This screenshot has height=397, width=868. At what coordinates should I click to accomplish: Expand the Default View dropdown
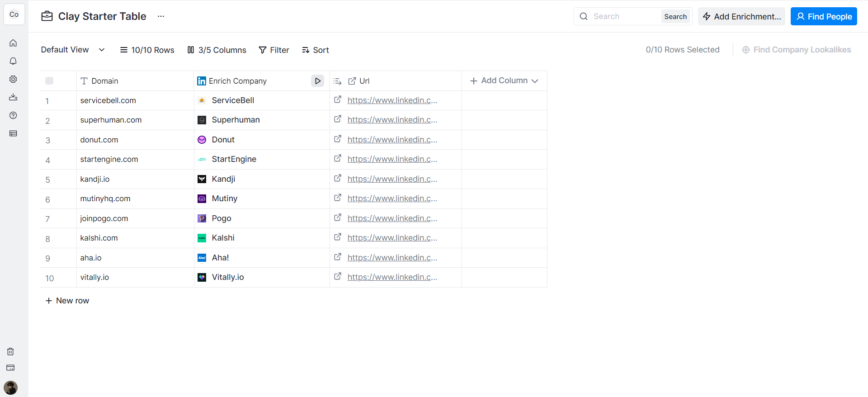click(x=73, y=50)
